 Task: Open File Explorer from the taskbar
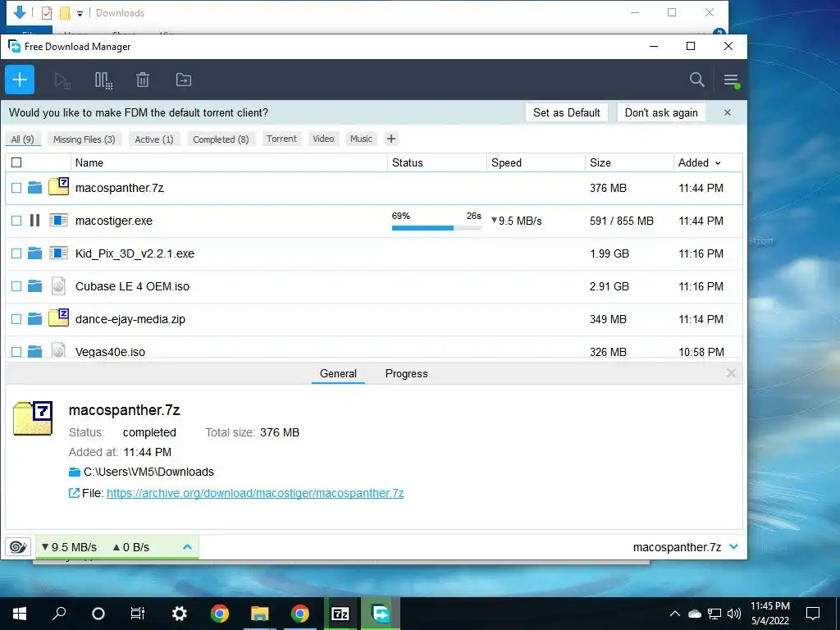(x=260, y=614)
